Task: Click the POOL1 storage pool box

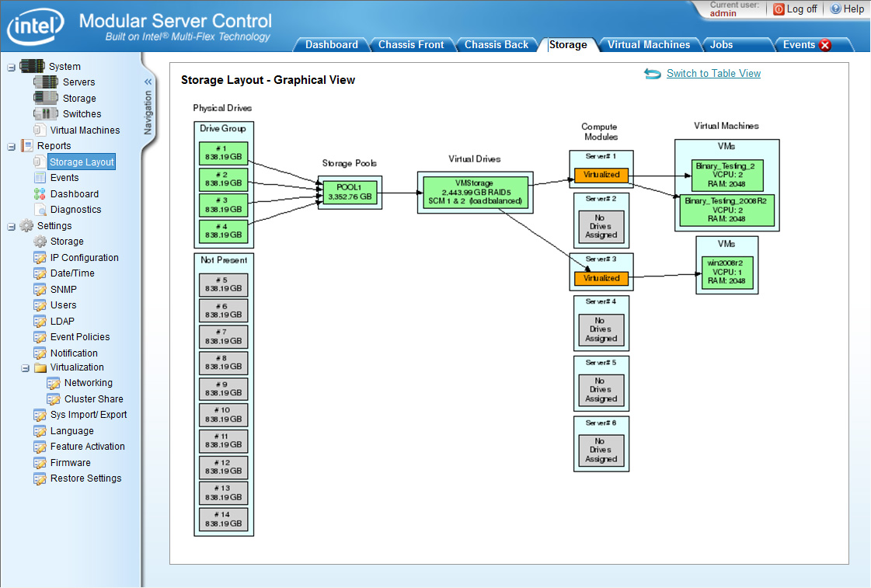Action: [x=350, y=192]
